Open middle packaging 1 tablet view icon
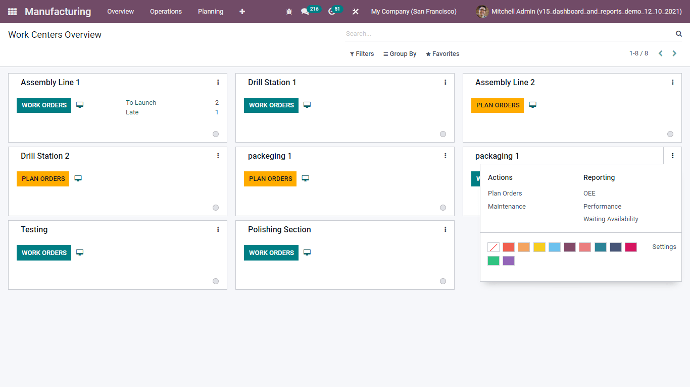 tap(305, 178)
